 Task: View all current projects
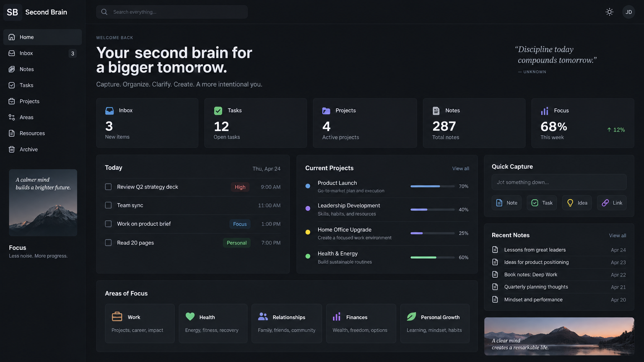tap(460, 168)
